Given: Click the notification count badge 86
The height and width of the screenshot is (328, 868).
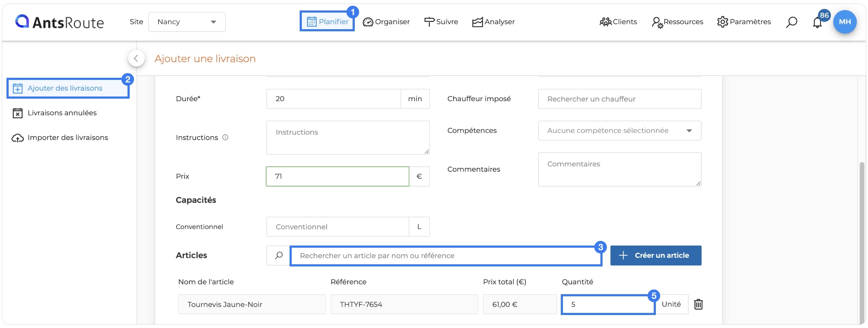Looking at the screenshot, I should point(824,15).
